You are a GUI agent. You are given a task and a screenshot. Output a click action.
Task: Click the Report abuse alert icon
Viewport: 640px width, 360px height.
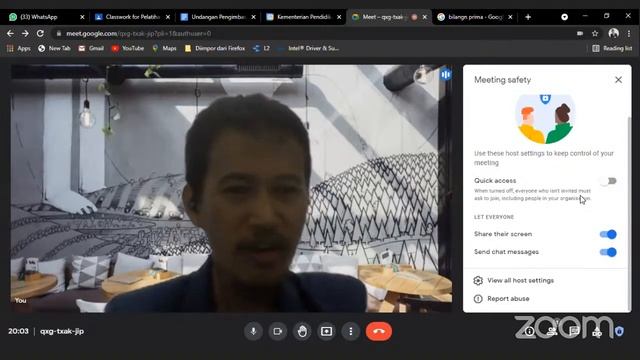(x=478, y=299)
